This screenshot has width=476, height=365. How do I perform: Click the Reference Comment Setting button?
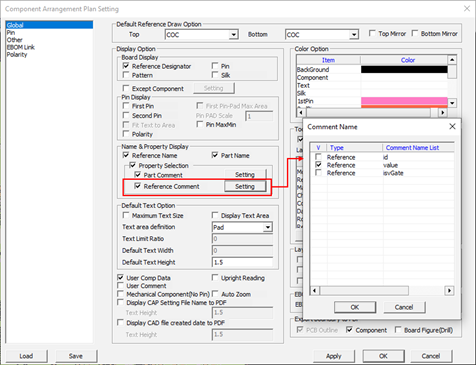tap(245, 186)
